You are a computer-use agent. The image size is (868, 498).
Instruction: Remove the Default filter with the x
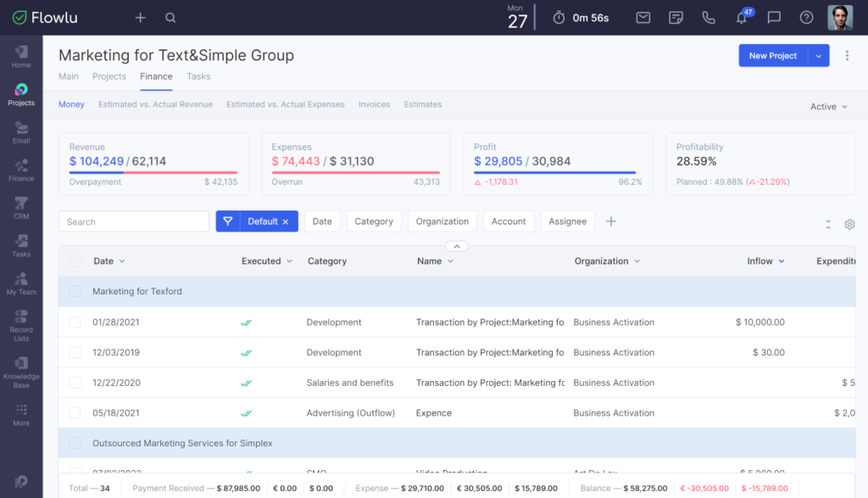pyautogui.click(x=286, y=221)
